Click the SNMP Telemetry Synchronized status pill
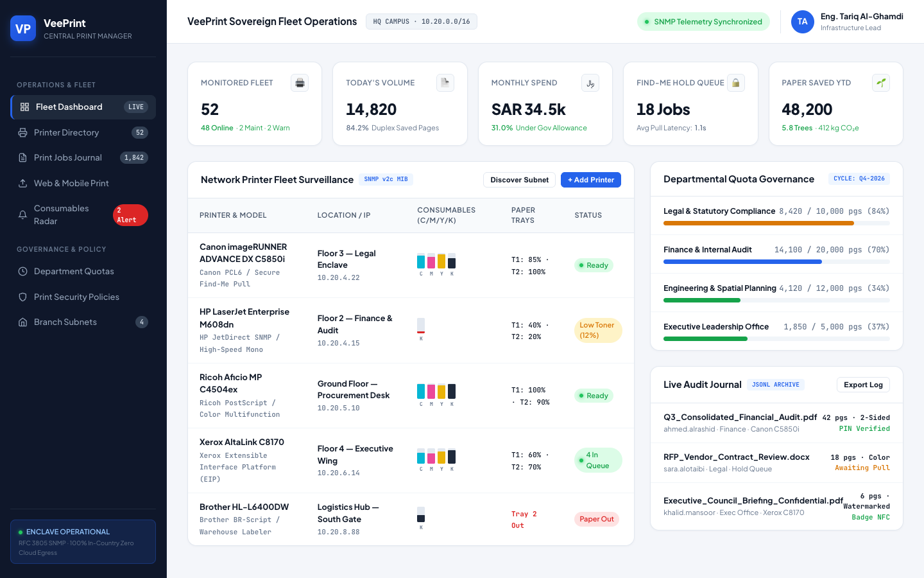Image resolution: width=924 pixels, height=578 pixels. [703, 22]
